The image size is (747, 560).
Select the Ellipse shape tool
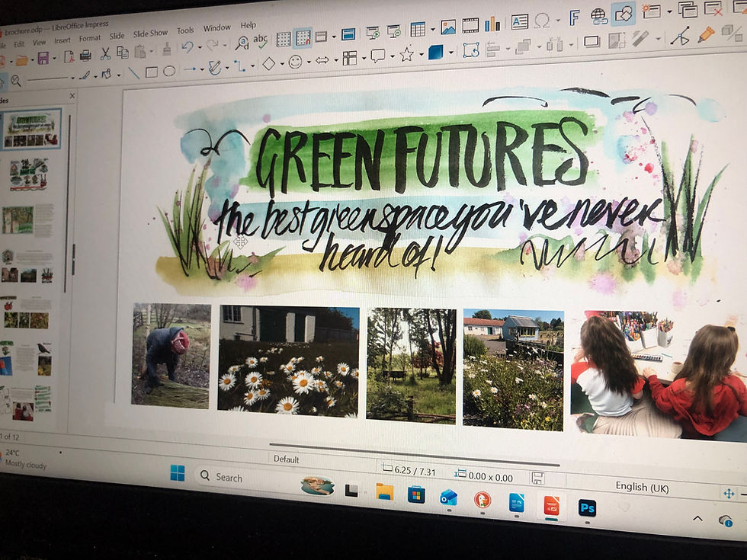click(x=169, y=71)
